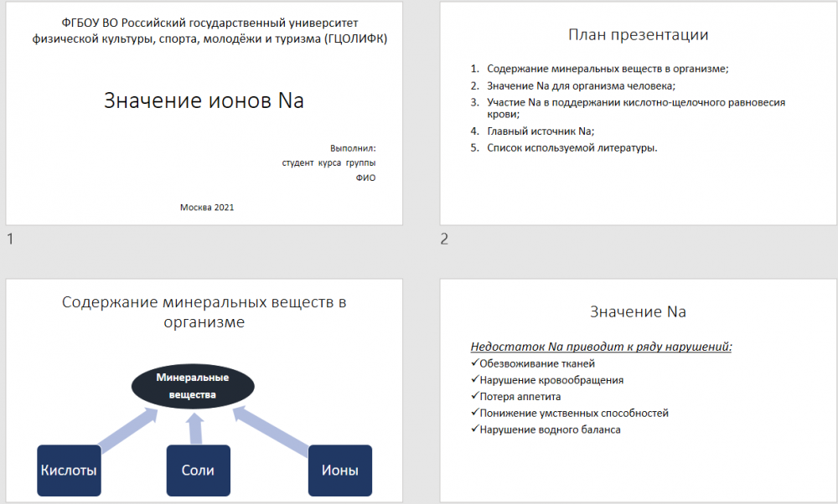Click the checkmark item 'Нарушение водного баланса'

click(550, 430)
